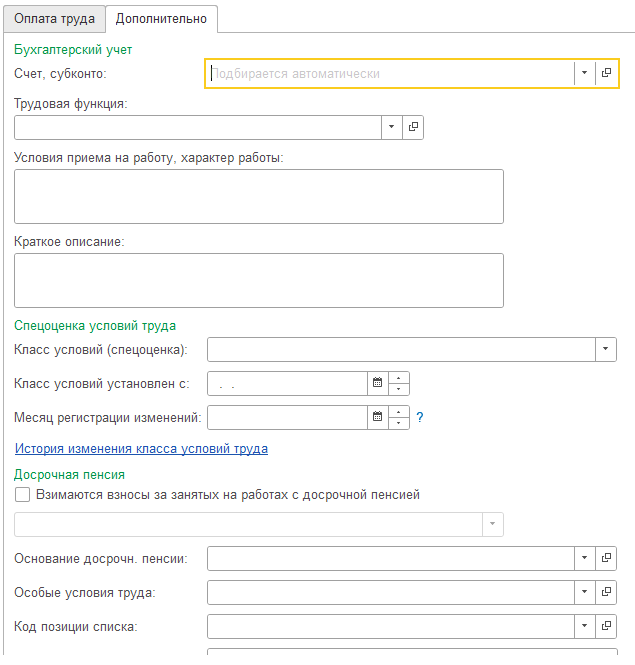Click open-form icon for Код позиции списка
Image resolution: width=635 pixels, height=665 pixels.
tap(606, 626)
